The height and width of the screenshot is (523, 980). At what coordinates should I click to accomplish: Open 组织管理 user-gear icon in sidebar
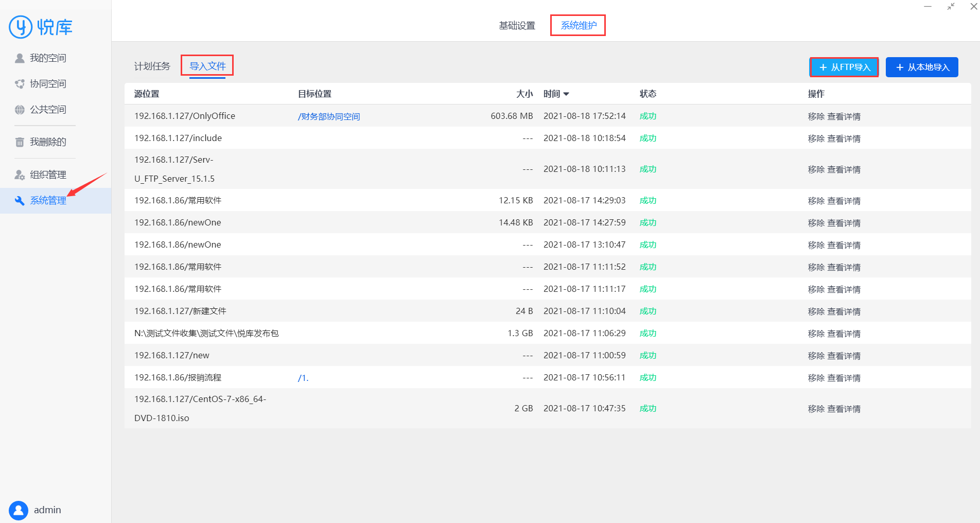[x=20, y=175]
